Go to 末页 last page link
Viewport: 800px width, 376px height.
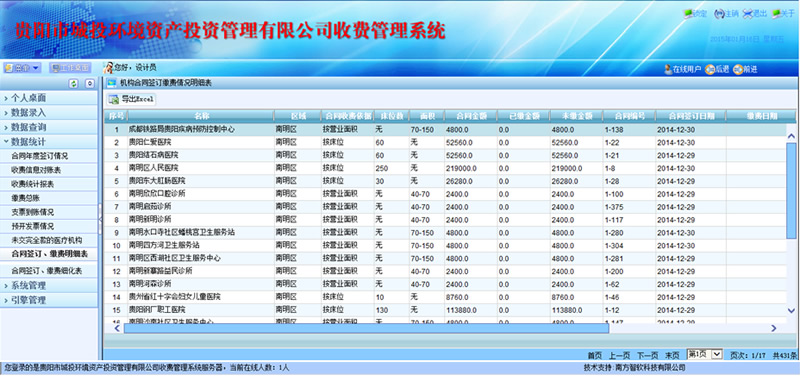(x=672, y=355)
